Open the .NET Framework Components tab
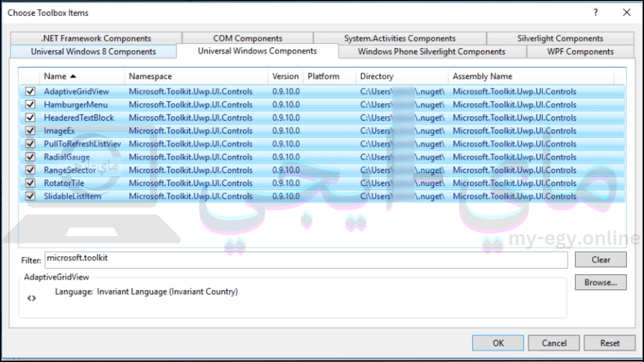This screenshot has height=362, width=644. (96, 38)
